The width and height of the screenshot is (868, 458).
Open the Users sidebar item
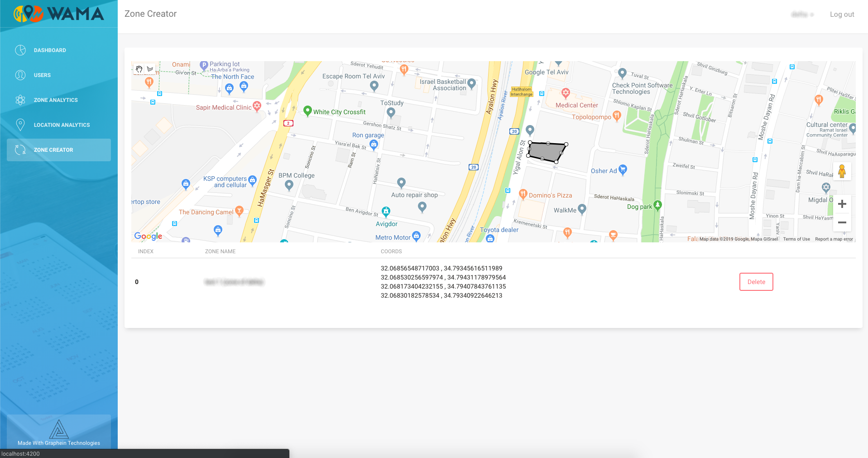pos(59,75)
